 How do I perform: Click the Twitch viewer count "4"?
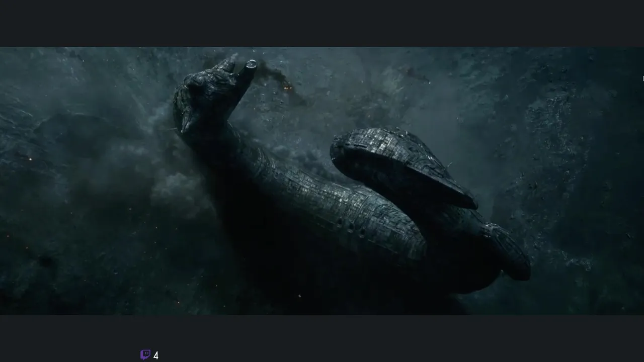tap(156, 355)
